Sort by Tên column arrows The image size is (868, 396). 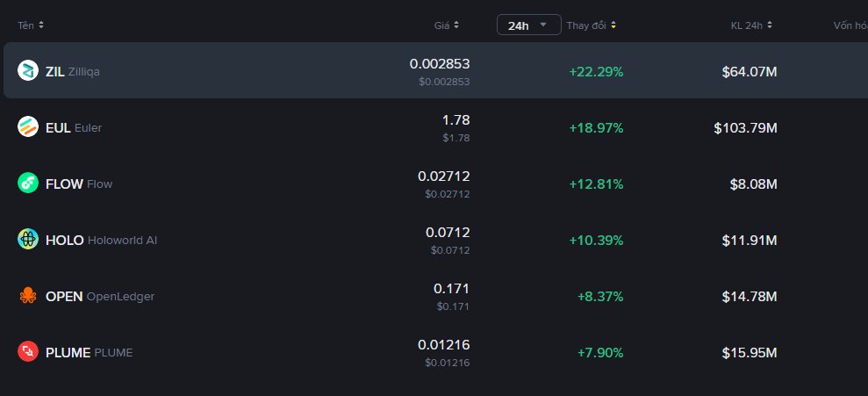pos(41,25)
